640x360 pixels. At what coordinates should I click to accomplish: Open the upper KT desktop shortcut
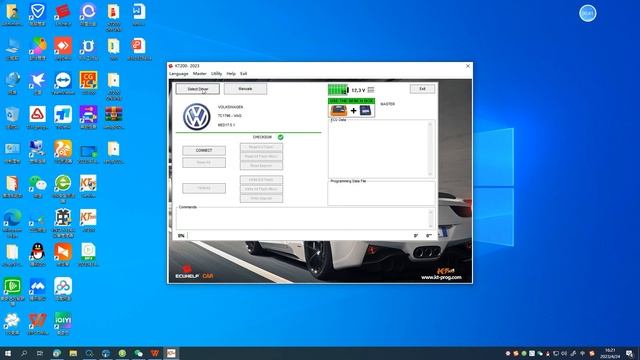pos(88,186)
